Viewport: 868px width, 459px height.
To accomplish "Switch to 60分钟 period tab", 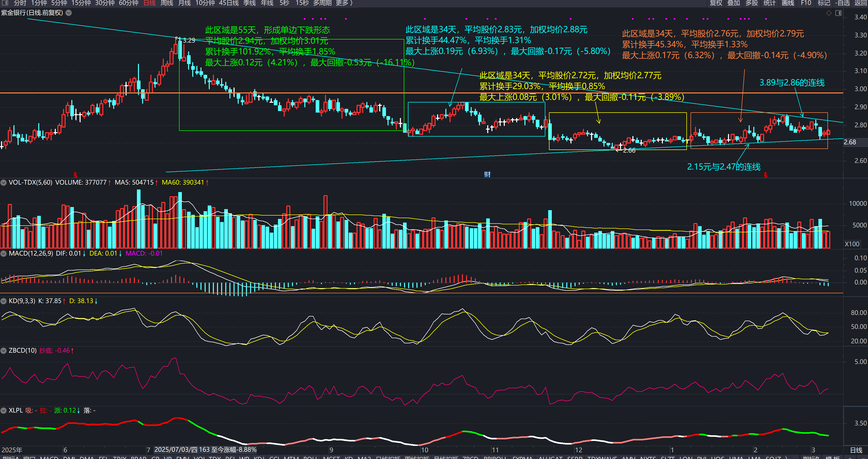I will 128,3.
